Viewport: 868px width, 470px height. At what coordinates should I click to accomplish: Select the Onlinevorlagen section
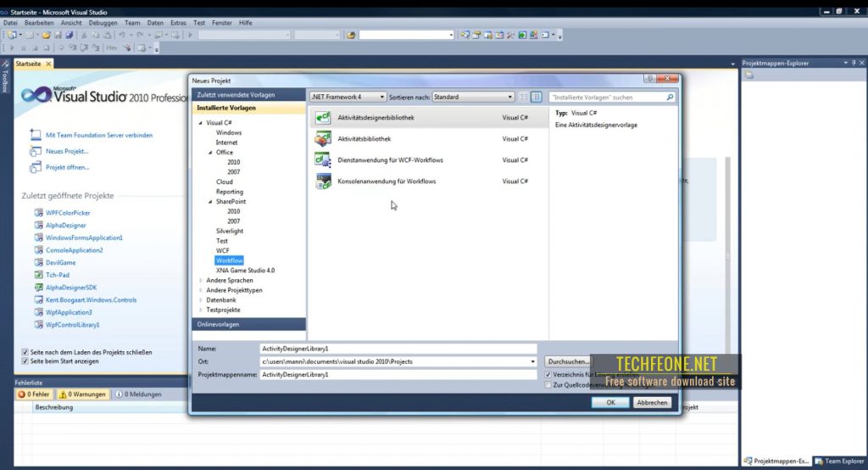coord(248,324)
